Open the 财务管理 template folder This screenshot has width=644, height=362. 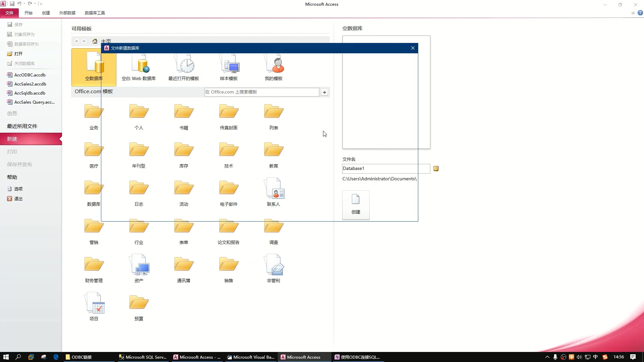point(94,270)
